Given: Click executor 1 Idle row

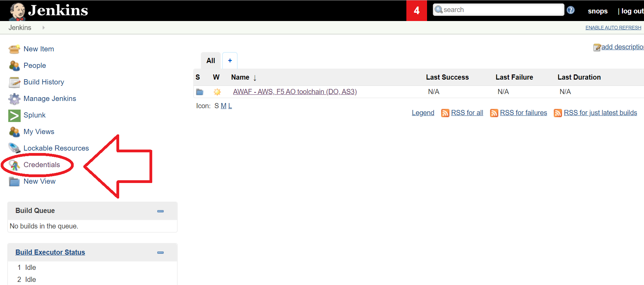Looking at the screenshot, I should 92,267.
